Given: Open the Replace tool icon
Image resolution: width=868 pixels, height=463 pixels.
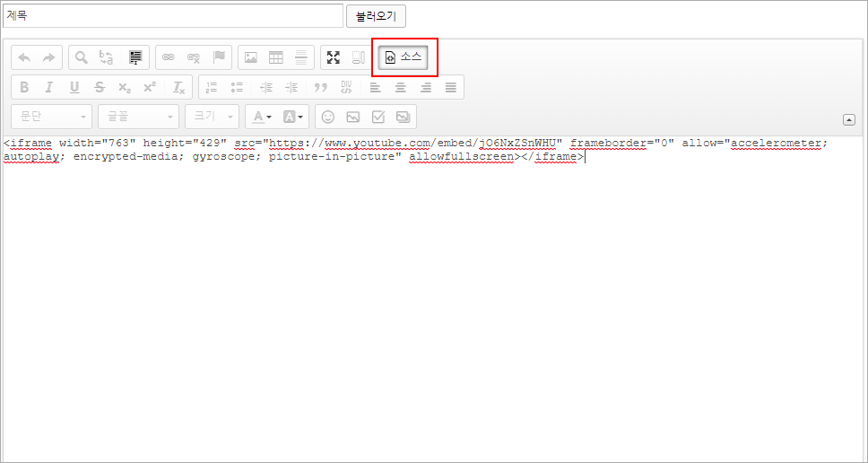Looking at the screenshot, I should (106, 57).
